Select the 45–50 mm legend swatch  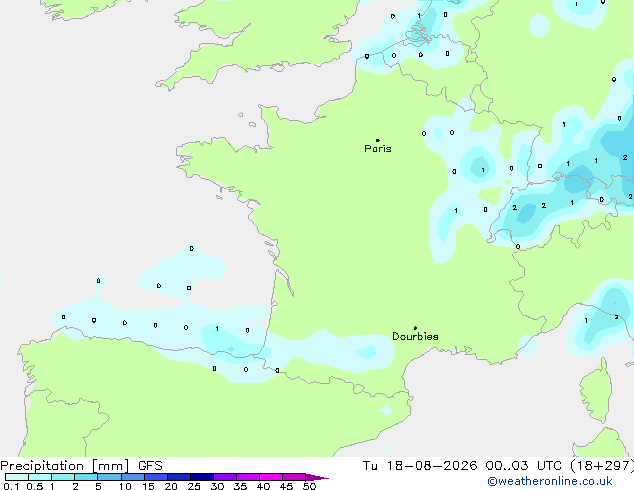294,477
